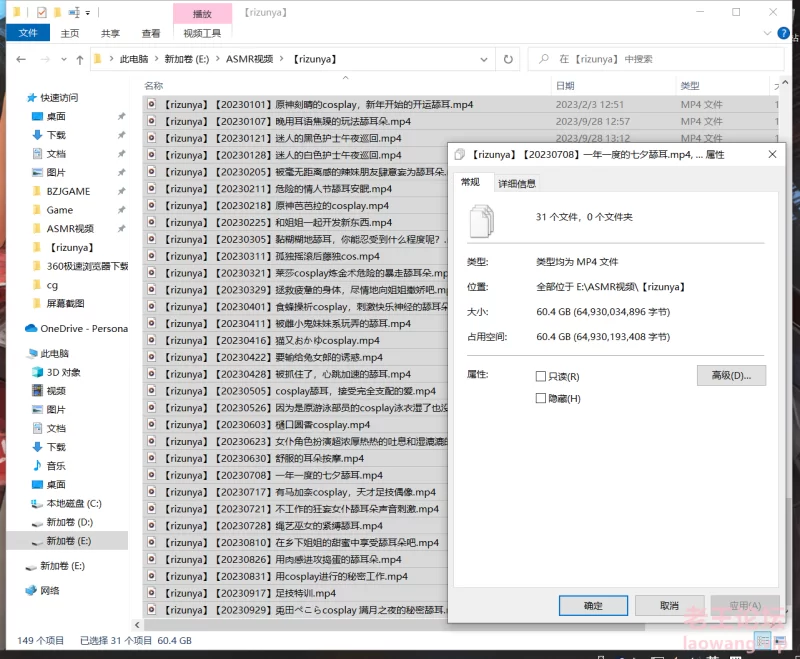The height and width of the screenshot is (659, 800).
Task: Collapse the ribbon chevron
Action: click(767, 33)
